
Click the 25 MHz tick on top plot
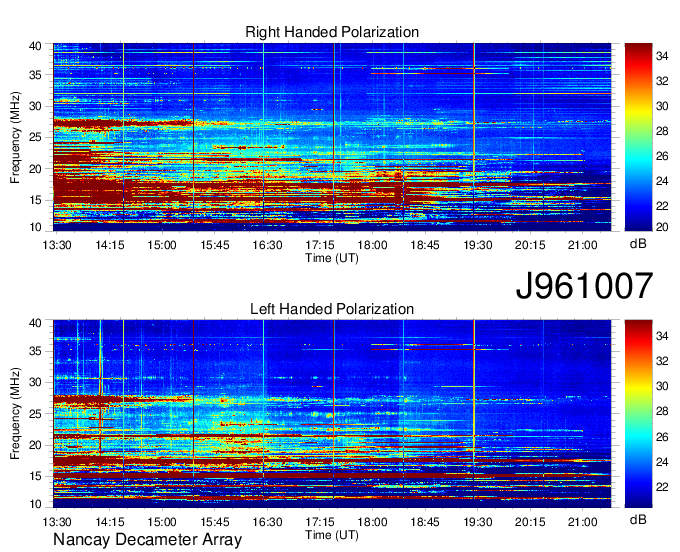click(x=35, y=137)
